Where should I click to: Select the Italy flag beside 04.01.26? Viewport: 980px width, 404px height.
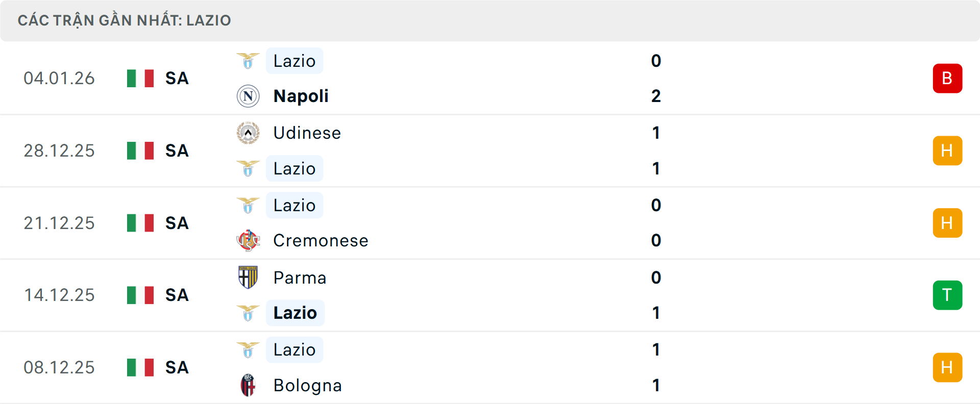pos(140,79)
